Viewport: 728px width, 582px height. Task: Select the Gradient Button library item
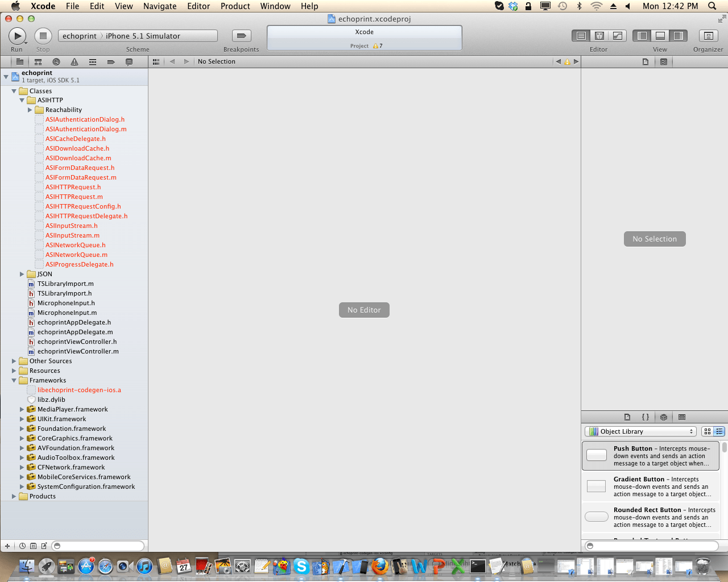651,487
